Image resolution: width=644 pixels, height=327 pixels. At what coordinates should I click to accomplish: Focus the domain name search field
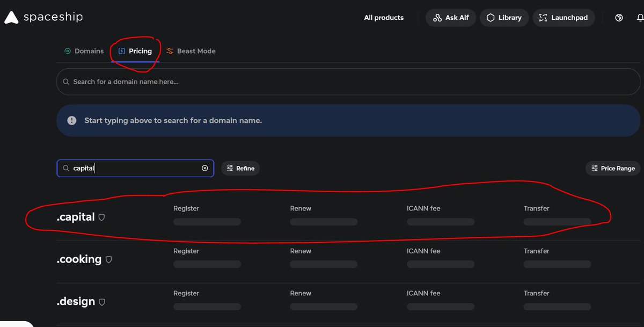point(348,82)
